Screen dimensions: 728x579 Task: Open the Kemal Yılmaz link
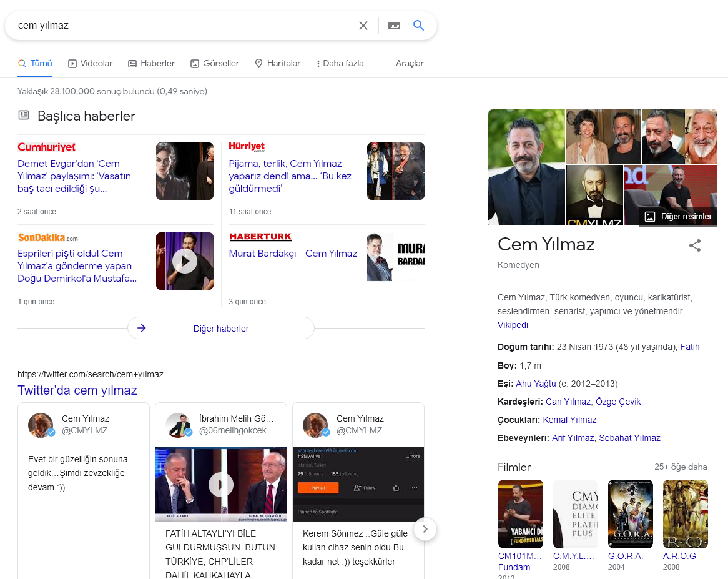[569, 420]
